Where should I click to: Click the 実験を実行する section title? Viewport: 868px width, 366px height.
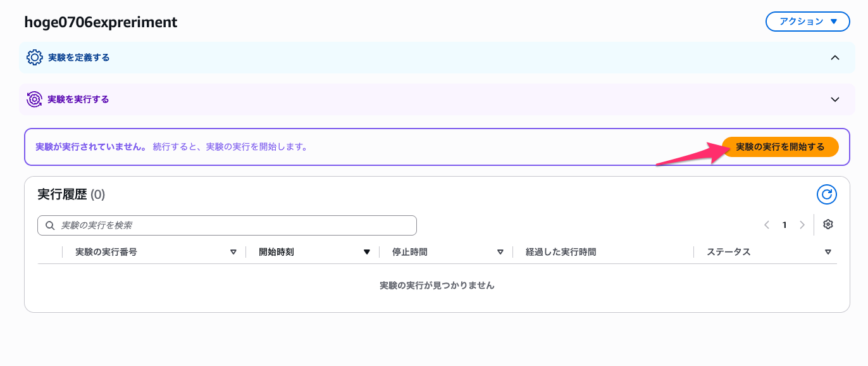point(78,99)
